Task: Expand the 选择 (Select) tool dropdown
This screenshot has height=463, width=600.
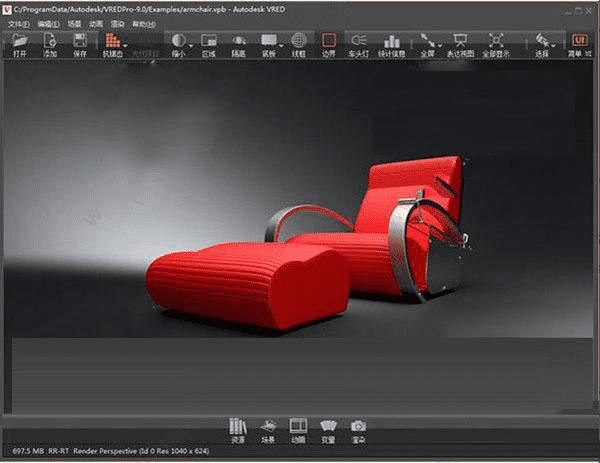Action: tap(554, 45)
